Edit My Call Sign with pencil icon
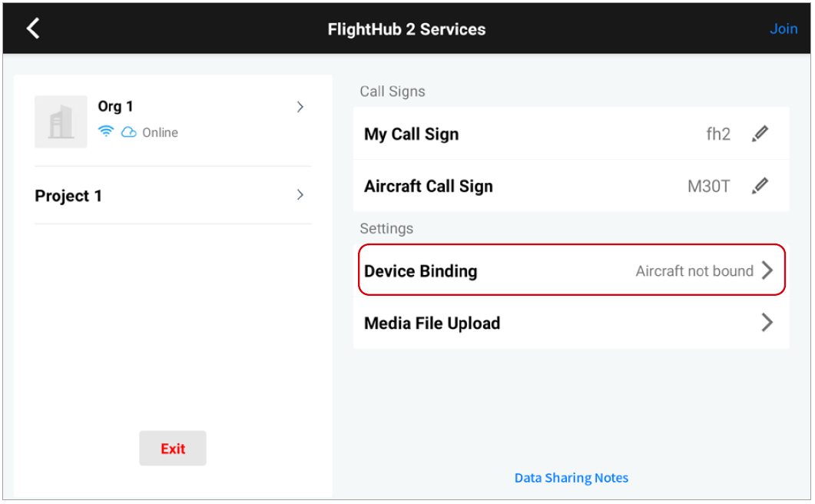This screenshot has width=815, height=504. pos(760,134)
